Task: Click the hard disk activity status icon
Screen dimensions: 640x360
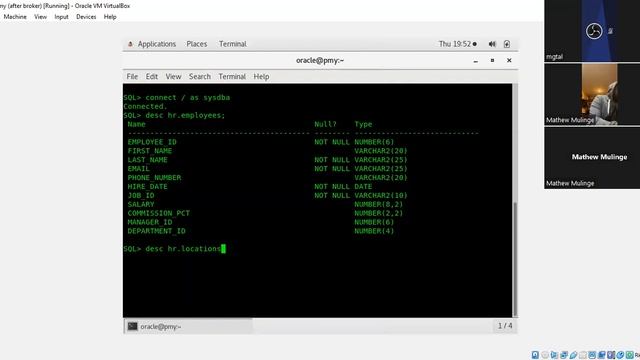Action: (535, 355)
